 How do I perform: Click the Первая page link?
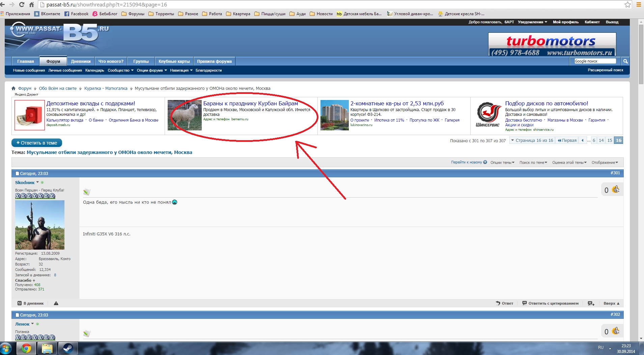[x=567, y=141]
